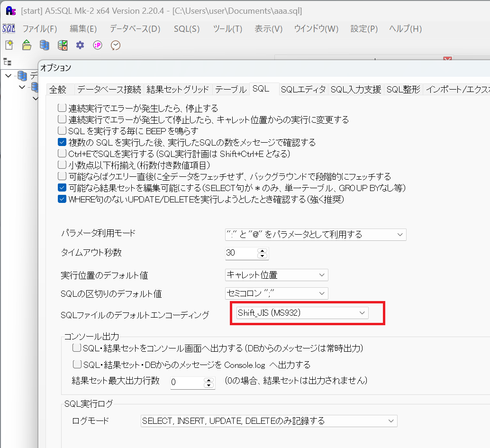Image resolution: width=490 pixels, height=448 pixels.
Task: Open the SQL file default encoding dropdown
Action: pyautogui.click(x=363, y=312)
